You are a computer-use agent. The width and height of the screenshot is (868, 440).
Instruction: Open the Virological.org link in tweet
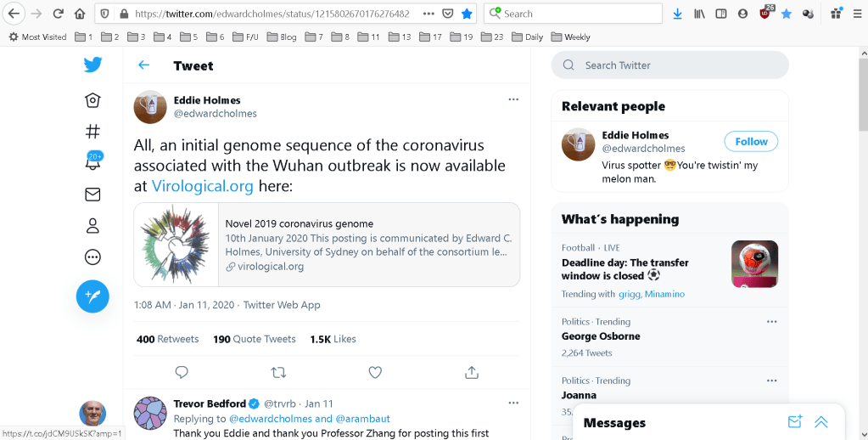click(191, 186)
